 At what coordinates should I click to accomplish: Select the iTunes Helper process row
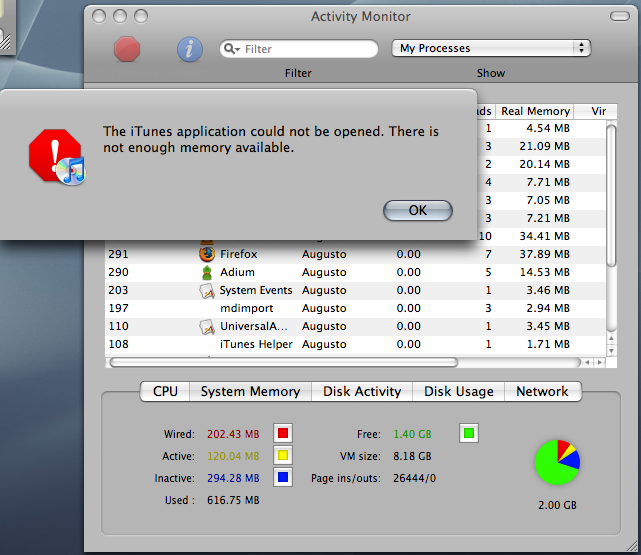coord(356,344)
